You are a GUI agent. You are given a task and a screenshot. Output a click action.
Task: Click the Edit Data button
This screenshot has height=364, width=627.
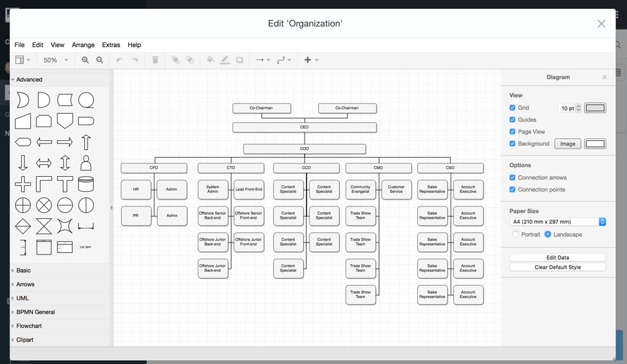557,257
